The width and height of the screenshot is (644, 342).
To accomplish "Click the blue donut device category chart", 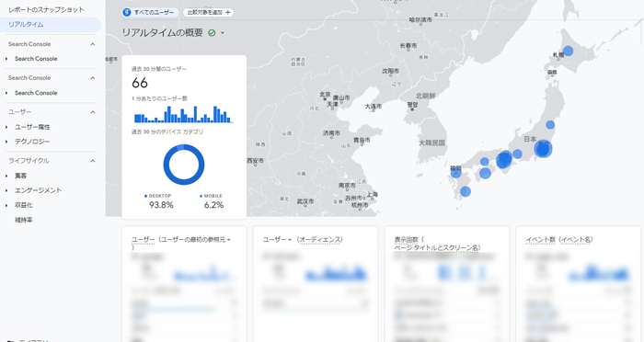I will coord(184,165).
